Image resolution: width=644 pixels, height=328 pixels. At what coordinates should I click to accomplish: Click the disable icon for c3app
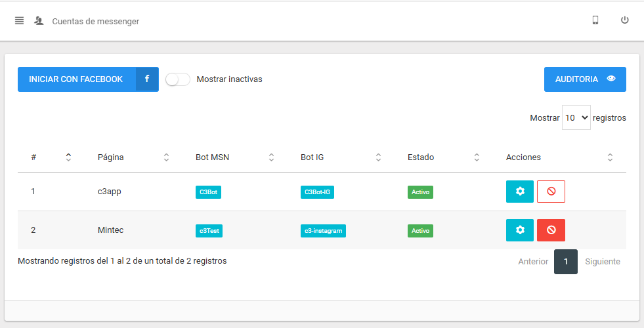tap(551, 192)
